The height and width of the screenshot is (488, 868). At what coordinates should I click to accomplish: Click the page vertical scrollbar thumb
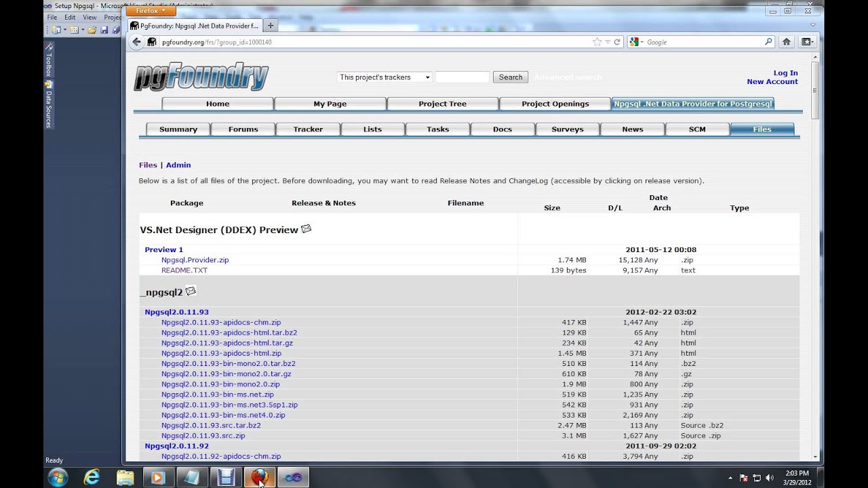pyautogui.click(x=815, y=90)
